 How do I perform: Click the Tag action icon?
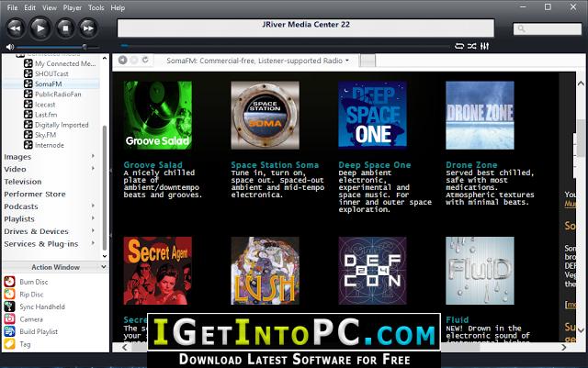pyautogui.click(x=10, y=343)
